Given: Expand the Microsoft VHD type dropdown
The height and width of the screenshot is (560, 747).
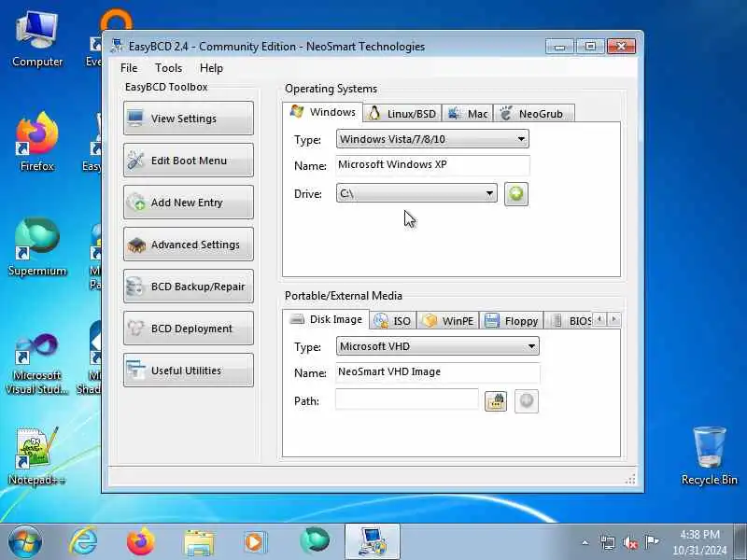Looking at the screenshot, I should tap(438, 346).
